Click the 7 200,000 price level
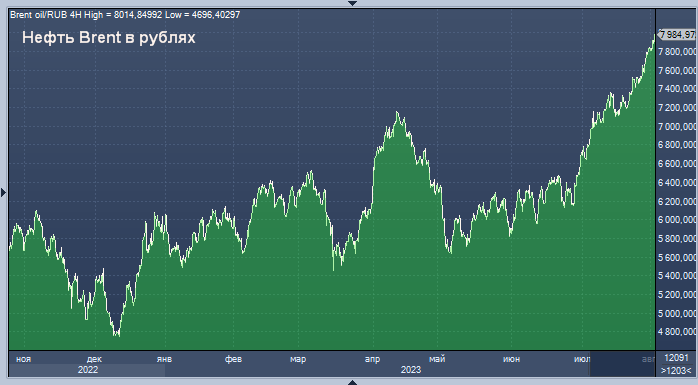This screenshot has height=385, width=698. click(x=677, y=108)
